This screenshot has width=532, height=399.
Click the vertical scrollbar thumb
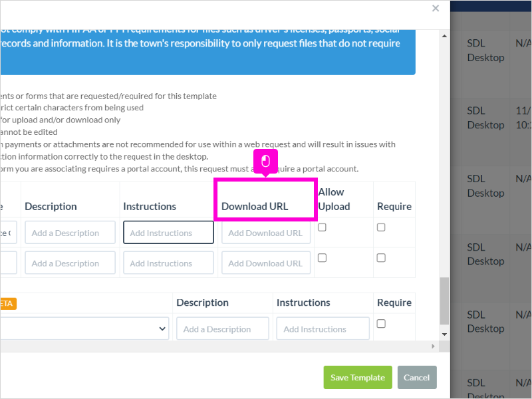point(444,301)
